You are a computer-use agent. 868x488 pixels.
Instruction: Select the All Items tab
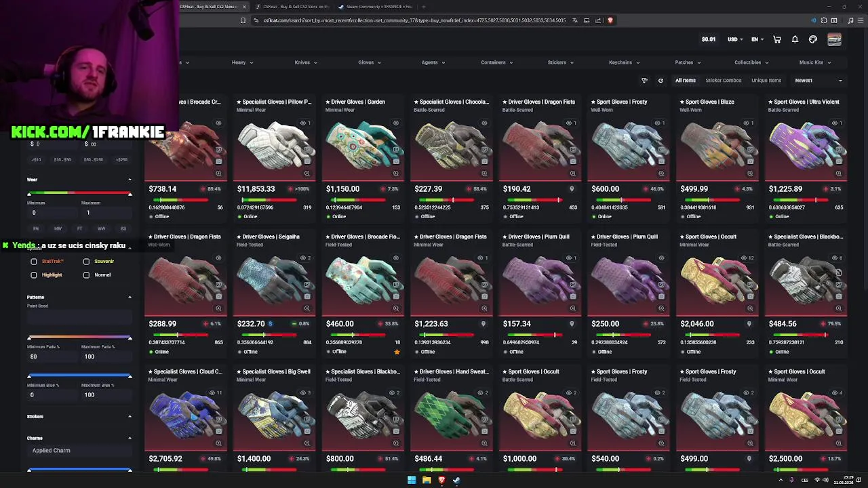[685, 81]
